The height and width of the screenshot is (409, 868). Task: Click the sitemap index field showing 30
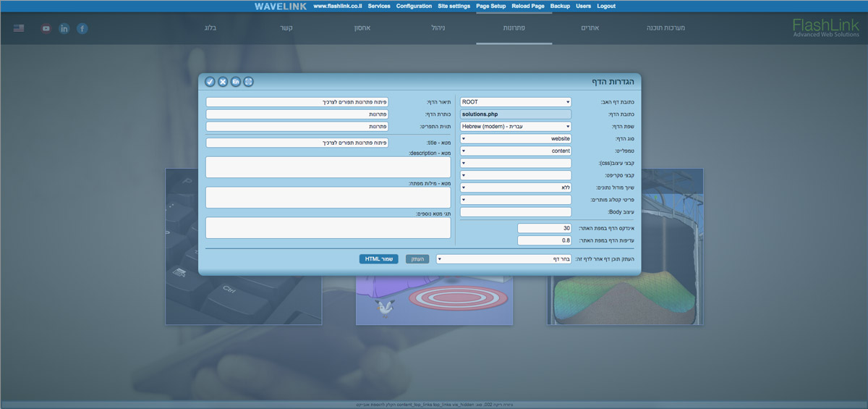[545, 228]
